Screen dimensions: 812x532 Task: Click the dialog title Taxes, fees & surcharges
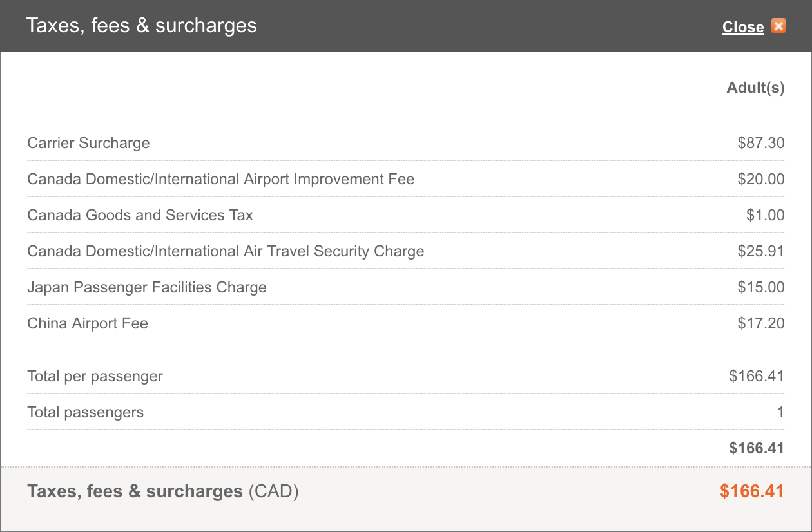(x=141, y=26)
